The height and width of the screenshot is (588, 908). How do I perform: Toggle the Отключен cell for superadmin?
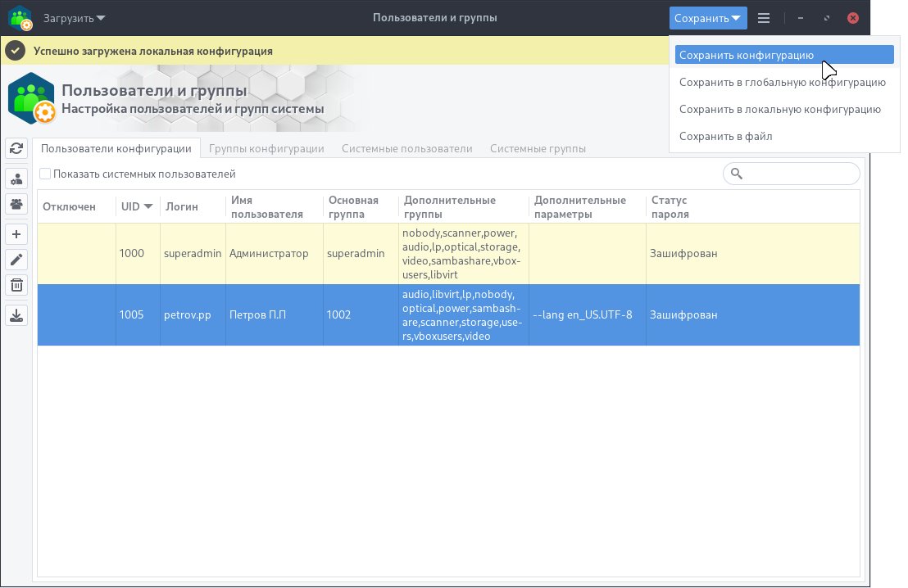[75, 253]
